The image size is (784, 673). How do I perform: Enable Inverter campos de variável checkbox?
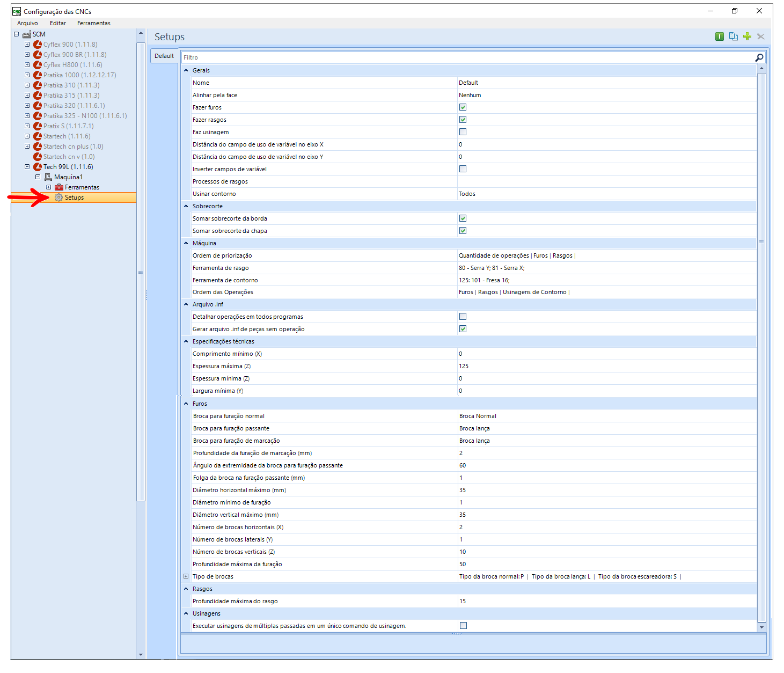[x=463, y=169]
